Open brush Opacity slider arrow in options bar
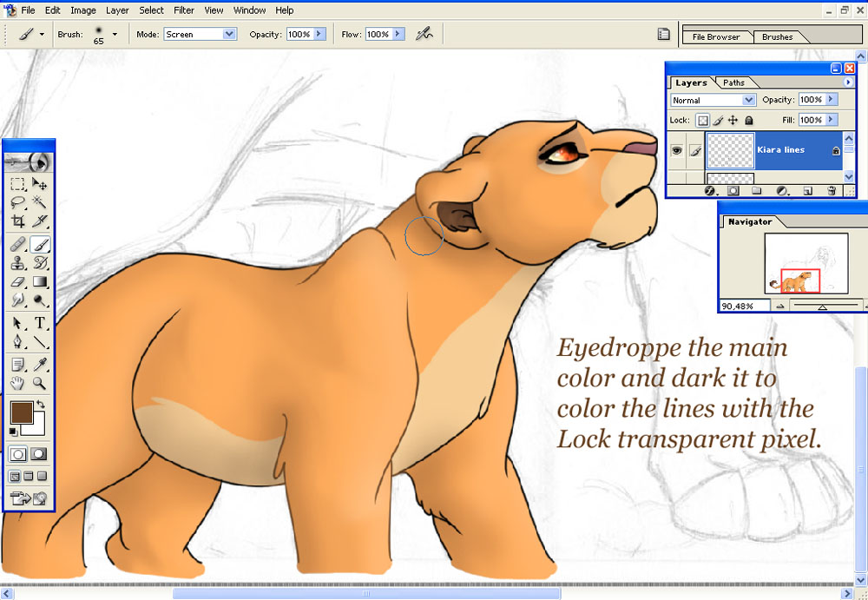Image resolution: width=868 pixels, height=600 pixels. click(319, 35)
